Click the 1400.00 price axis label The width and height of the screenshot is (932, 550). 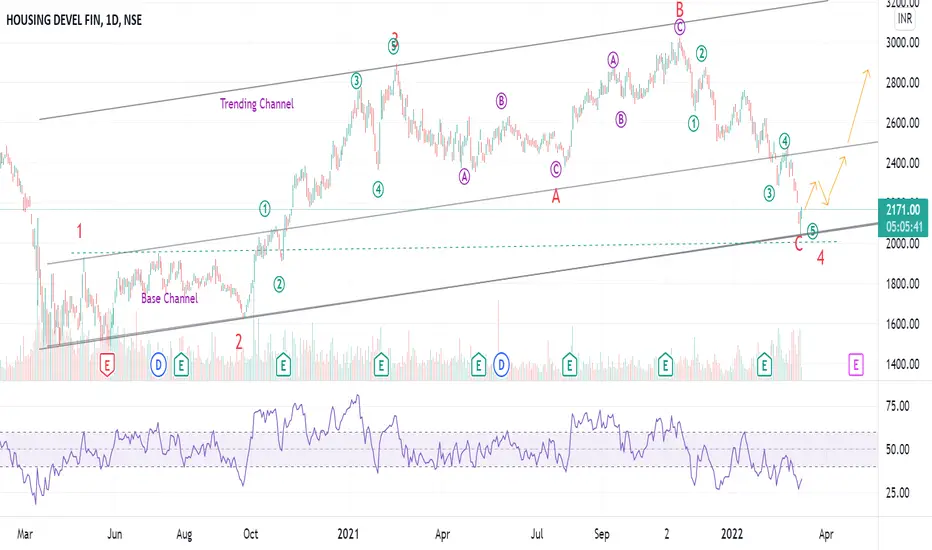pos(902,364)
